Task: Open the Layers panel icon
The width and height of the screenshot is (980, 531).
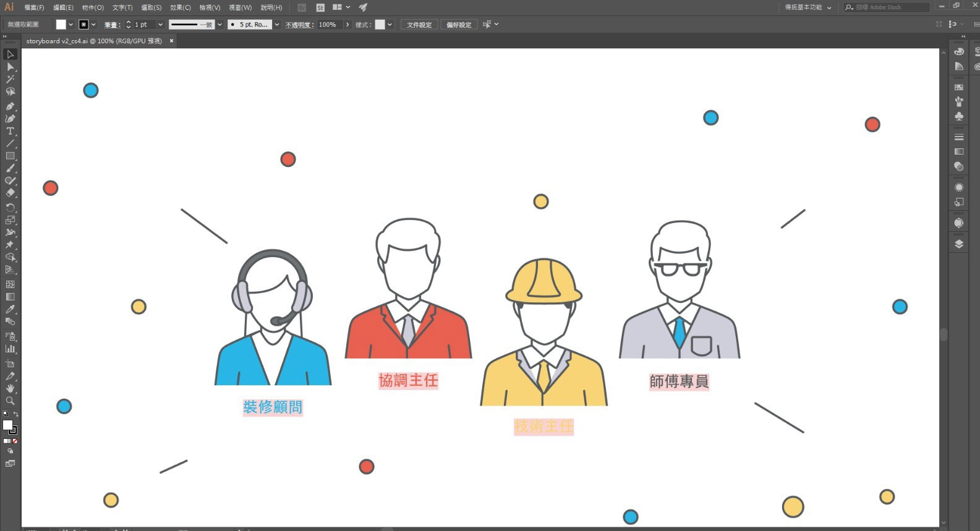Action: pyautogui.click(x=959, y=244)
